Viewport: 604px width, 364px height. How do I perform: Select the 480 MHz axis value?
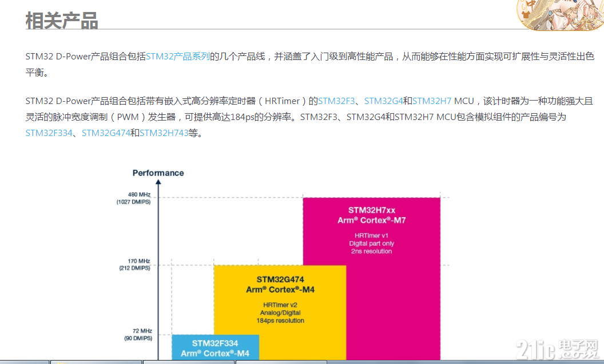click(139, 195)
